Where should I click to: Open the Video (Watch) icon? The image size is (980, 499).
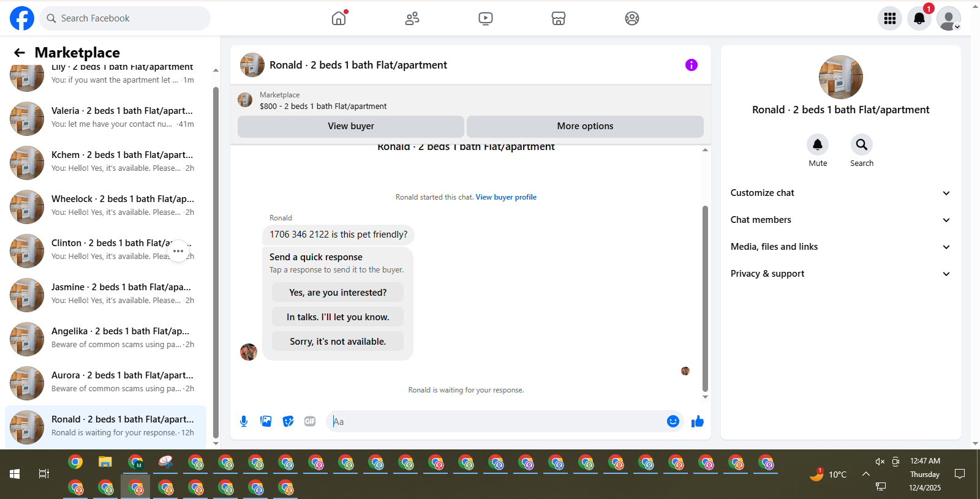[x=486, y=18]
